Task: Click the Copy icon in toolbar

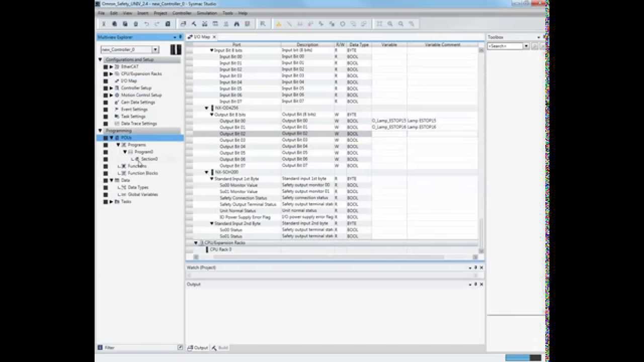Action: (115, 24)
